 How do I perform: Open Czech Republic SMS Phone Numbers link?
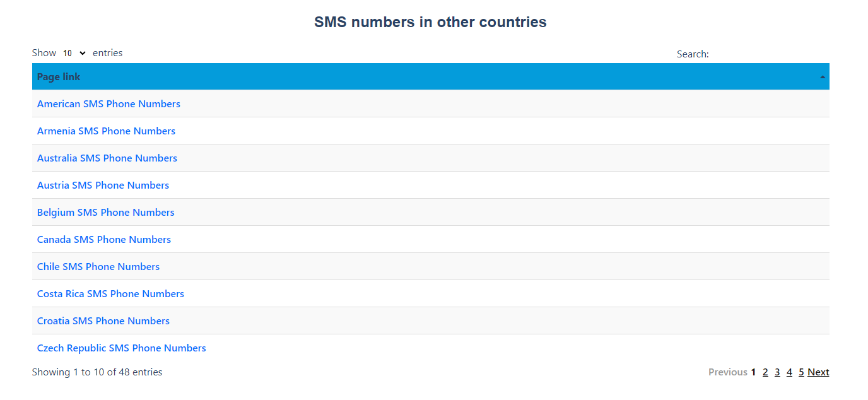pos(122,348)
